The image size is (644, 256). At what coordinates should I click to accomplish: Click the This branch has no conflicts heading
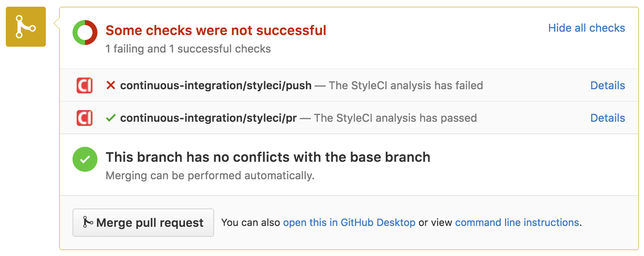tap(268, 157)
